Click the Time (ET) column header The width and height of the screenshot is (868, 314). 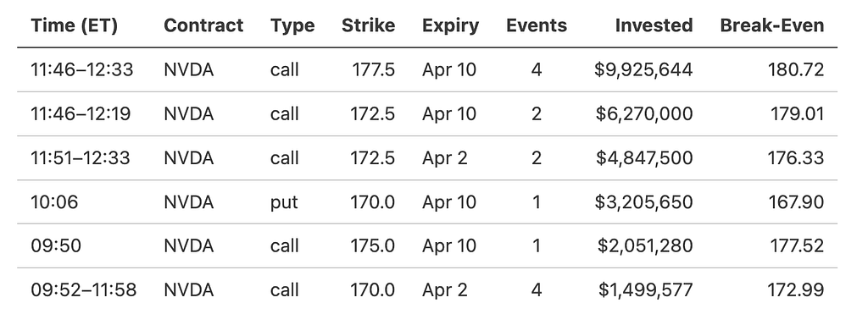(x=75, y=25)
